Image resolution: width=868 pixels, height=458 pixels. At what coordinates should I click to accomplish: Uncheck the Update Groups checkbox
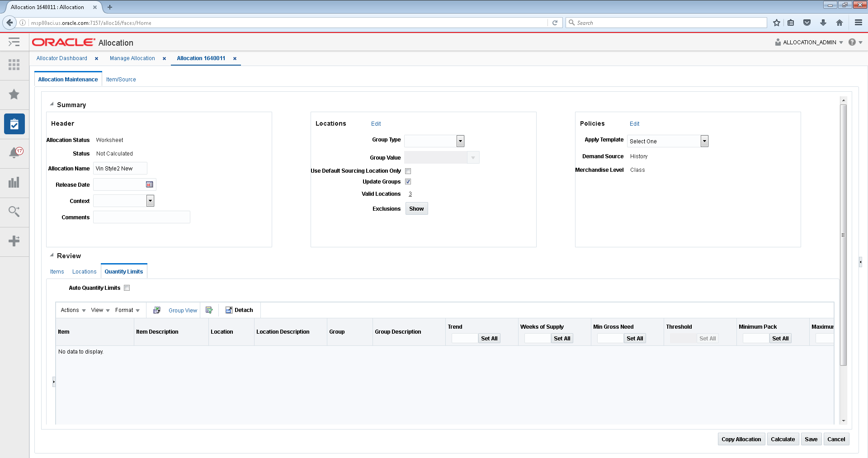pos(408,181)
